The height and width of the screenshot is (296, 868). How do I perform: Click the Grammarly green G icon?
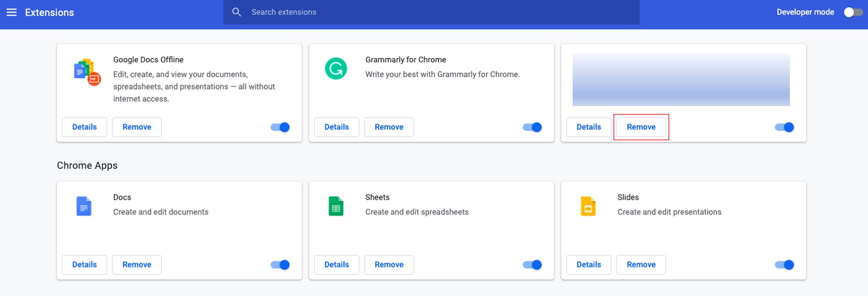(x=335, y=68)
